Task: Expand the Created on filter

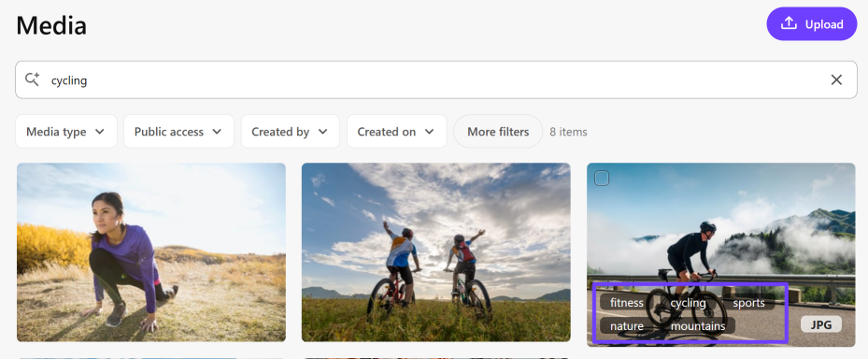Action: [x=396, y=131]
